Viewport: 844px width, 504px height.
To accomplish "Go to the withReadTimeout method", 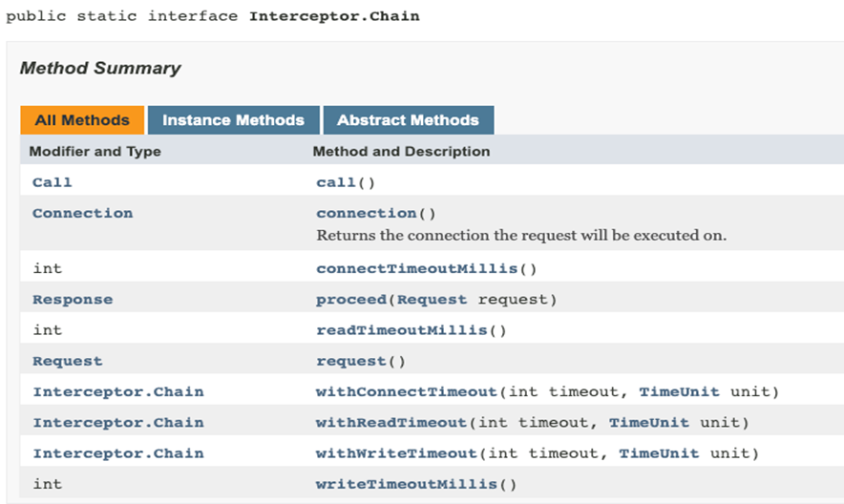I will (x=391, y=423).
